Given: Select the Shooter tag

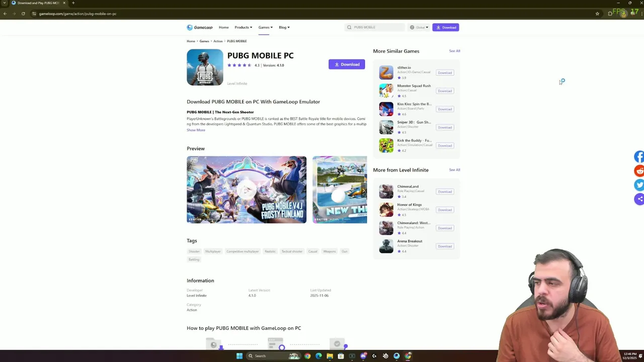Looking at the screenshot, I should [194, 251].
